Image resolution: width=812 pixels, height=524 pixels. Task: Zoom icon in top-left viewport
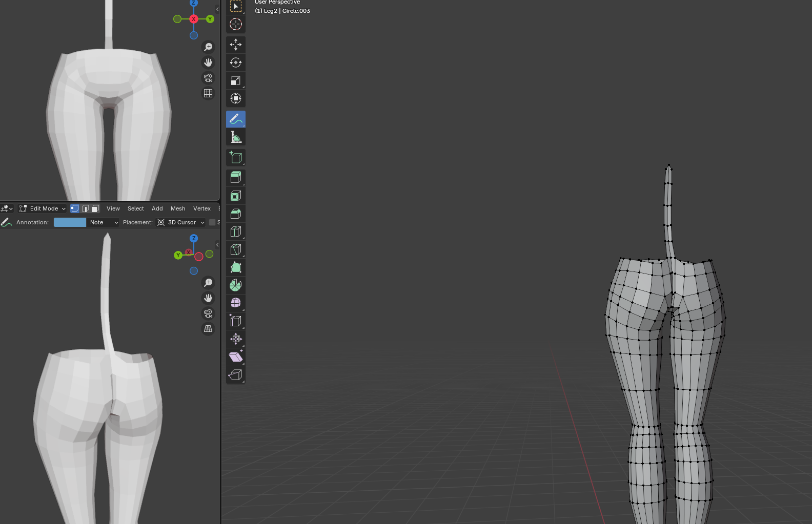click(208, 47)
